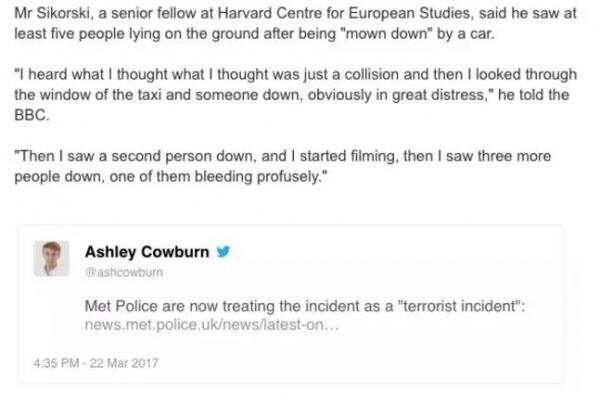Screen dimensions: 600x404
Task: Click the quote starting "I heard what I thought"
Action: click(x=295, y=94)
